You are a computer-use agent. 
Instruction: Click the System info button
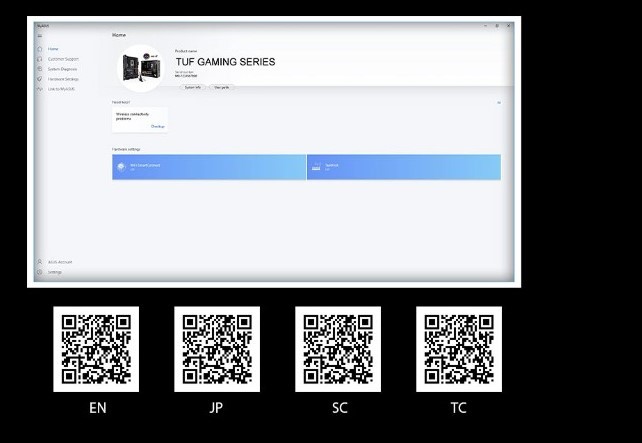(192, 87)
